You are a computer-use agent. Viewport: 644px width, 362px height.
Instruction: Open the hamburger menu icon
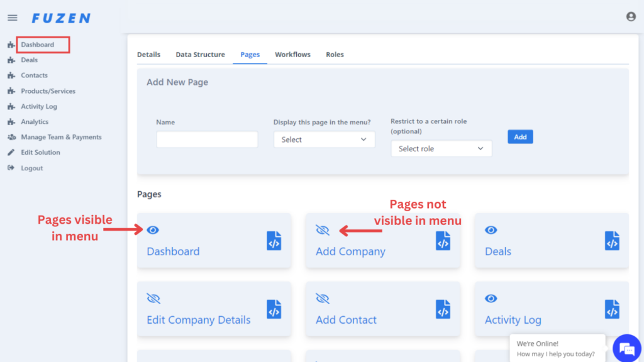tap(13, 18)
